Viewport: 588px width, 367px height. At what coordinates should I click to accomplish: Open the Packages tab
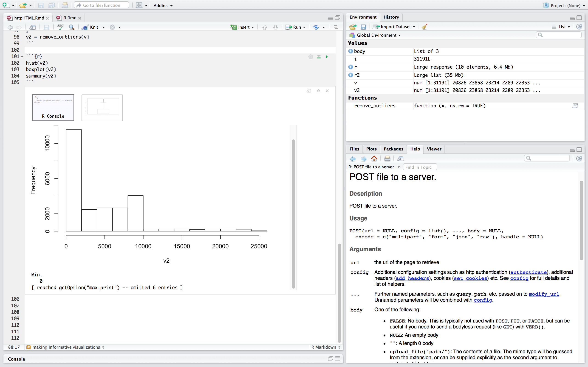[x=393, y=149]
